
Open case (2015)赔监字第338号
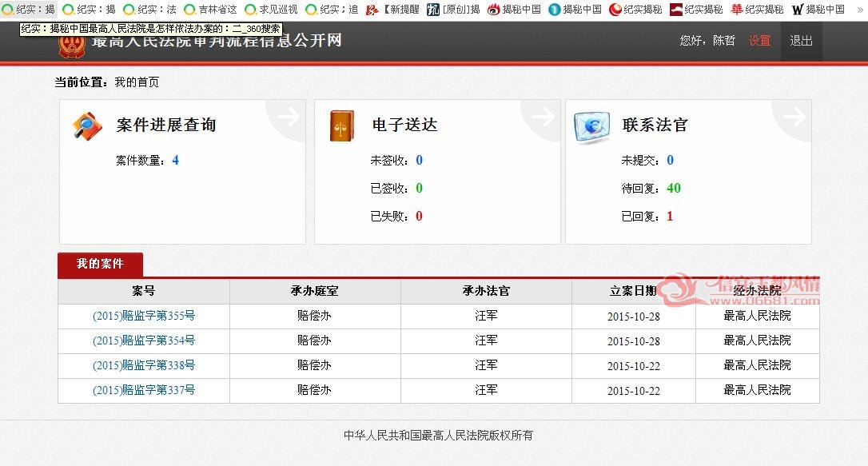[x=144, y=365]
